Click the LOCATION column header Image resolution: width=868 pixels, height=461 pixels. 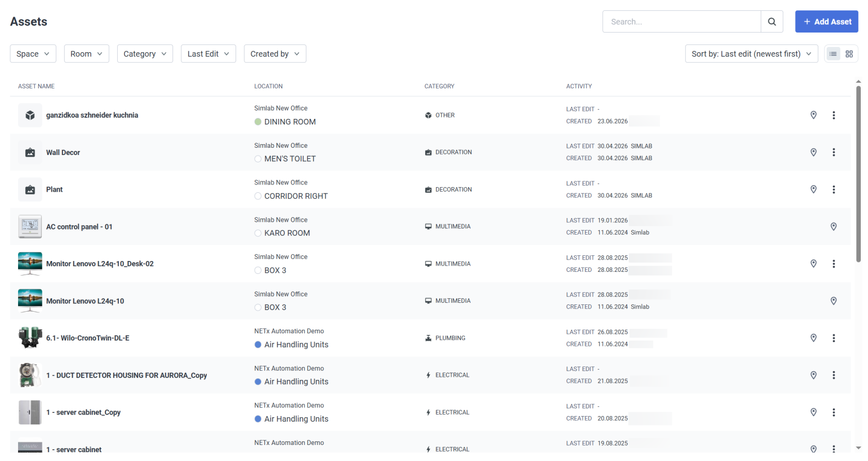tap(268, 86)
